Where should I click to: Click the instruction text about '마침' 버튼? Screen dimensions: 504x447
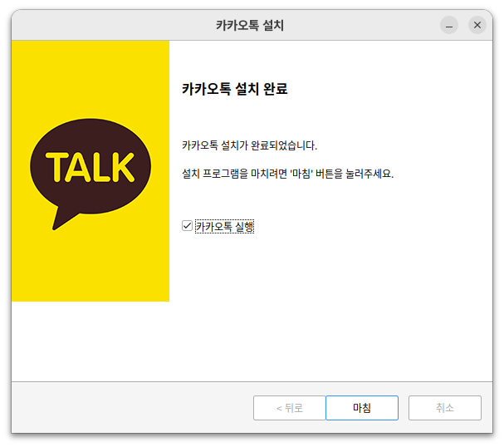tap(287, 174)
